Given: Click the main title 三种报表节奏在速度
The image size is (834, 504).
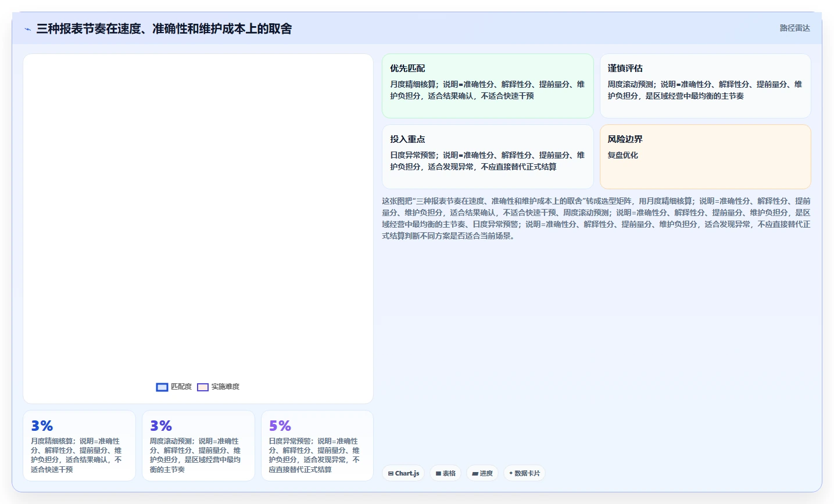Looking at the screenshot, I should 164,28.
